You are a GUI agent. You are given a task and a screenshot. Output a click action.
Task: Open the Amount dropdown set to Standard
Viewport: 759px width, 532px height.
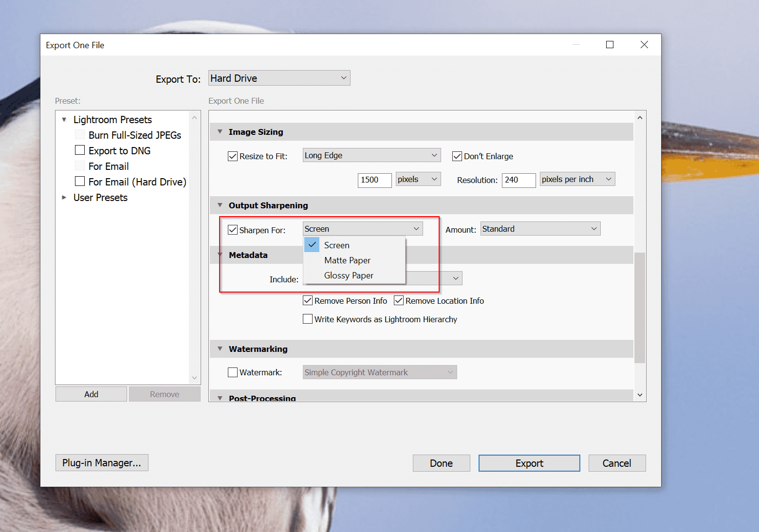coord(539,228)
